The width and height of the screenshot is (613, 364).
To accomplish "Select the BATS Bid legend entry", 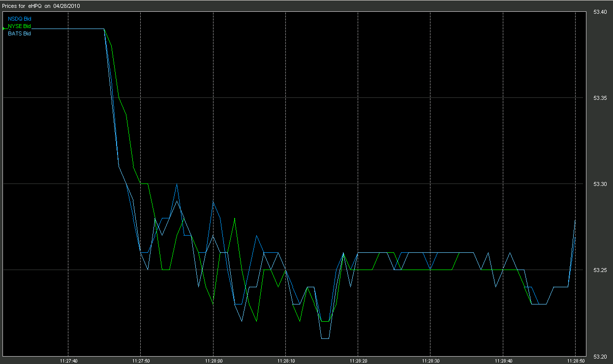I will pyautogui.click(x=19, y=33).
